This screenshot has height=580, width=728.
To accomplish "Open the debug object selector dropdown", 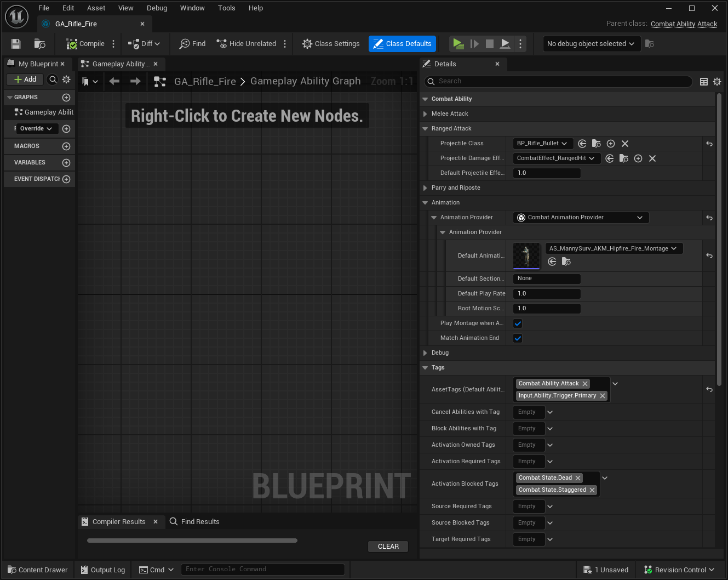I will coord(591,44).
